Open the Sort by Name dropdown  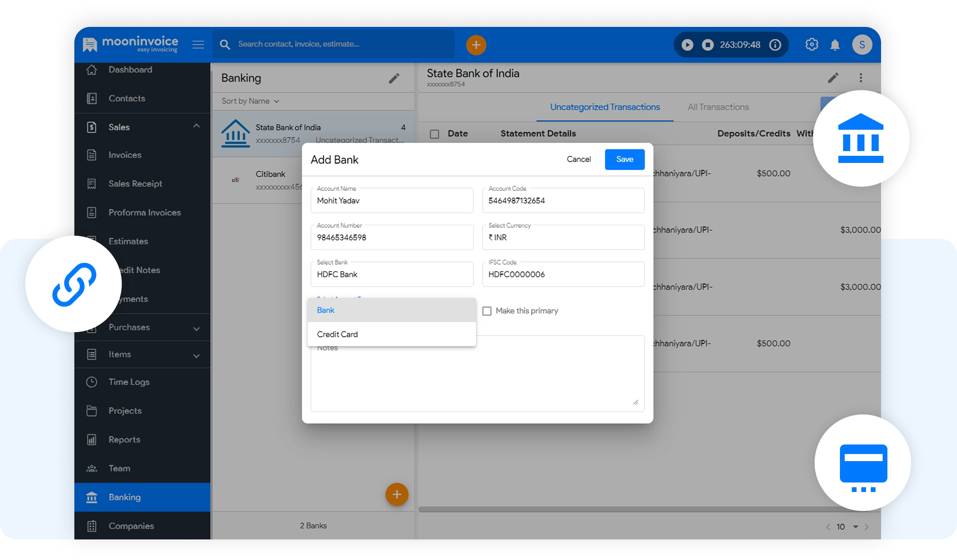(250, 101)
